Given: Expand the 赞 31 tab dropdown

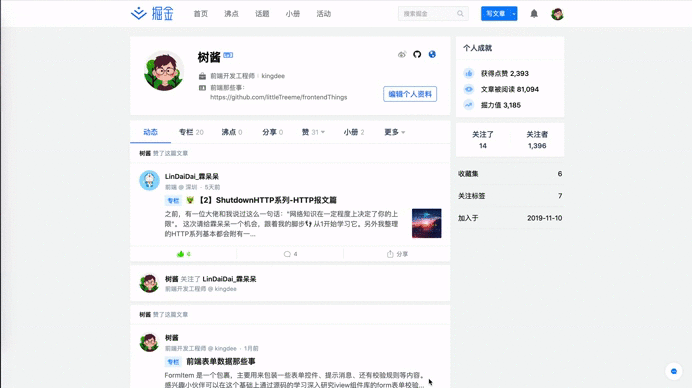Looking at the screenshot, I should coord(323,132).
